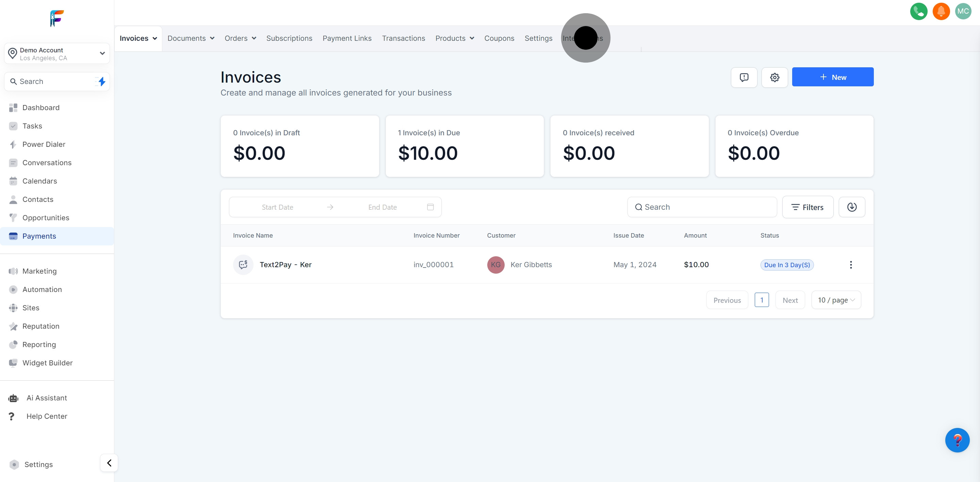The width and height of the screenshot is (980, 482).
Task: Click the feedback message icon button
Action: click(x=744, y=77)
